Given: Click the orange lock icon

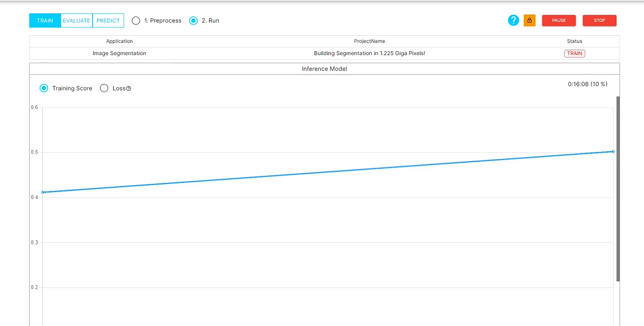Looking at the screenshot, I should click(x=530, y=20).
